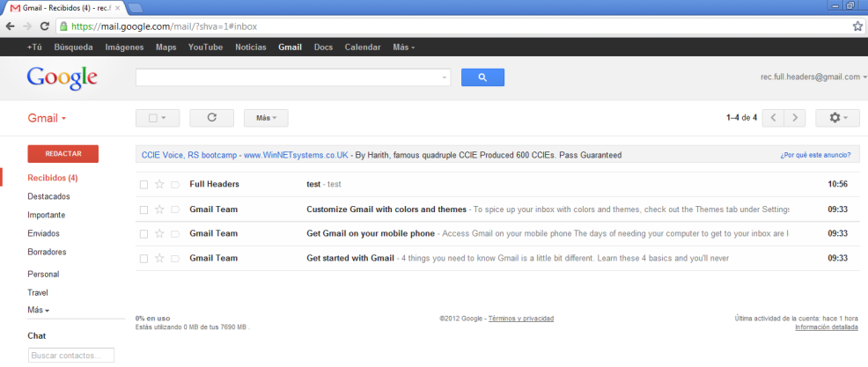
Task: Click the Chat heading in sidebar
Action: [37, 336]
